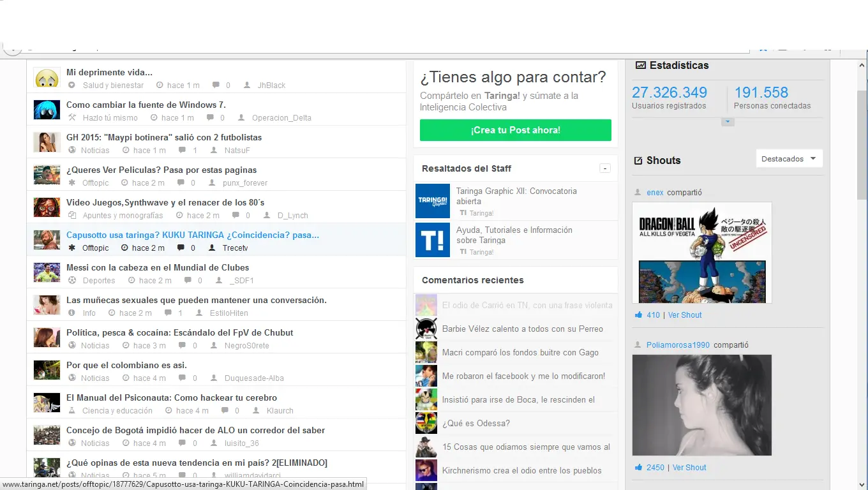Open the comment '¿Qué es Odessa?'
Image resolution: width=868 pixels, height=490 pixels.
476,423
